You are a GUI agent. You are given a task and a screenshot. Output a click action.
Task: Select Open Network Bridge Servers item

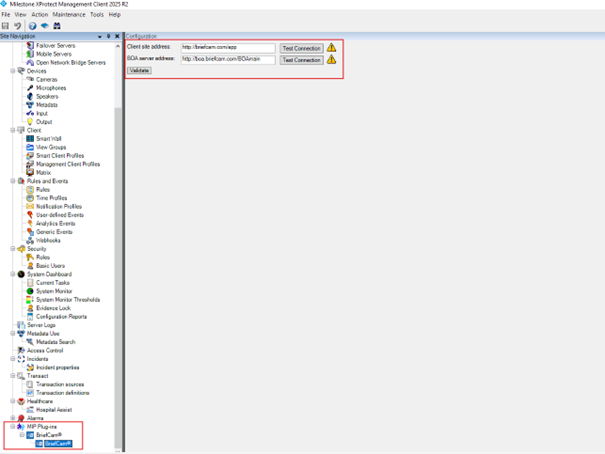[x=71, y=62]
